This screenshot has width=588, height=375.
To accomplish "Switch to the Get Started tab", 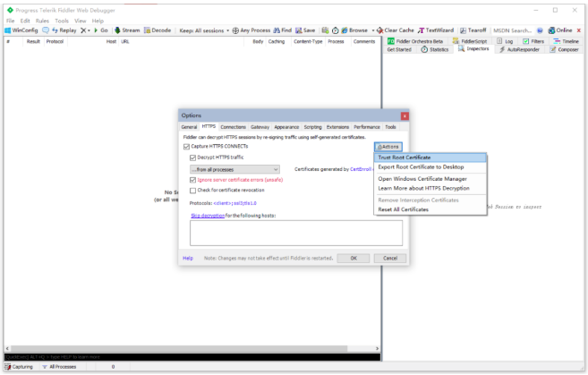I will [x=399, y=49].
